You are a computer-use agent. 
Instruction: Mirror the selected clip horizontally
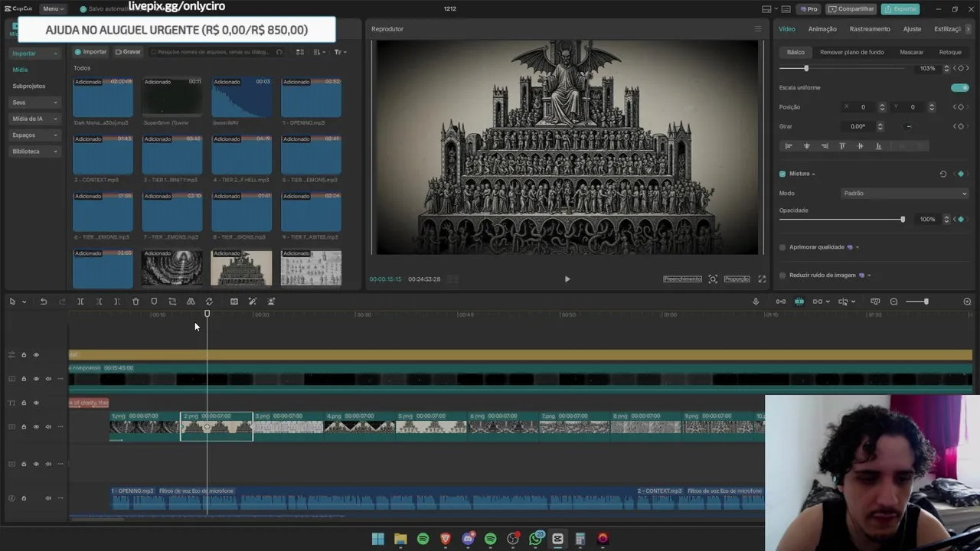coord(191,302)
